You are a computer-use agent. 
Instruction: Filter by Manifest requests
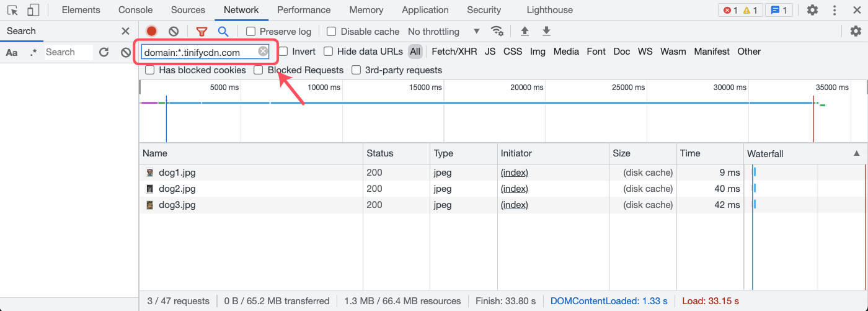[x=712, y=52]
